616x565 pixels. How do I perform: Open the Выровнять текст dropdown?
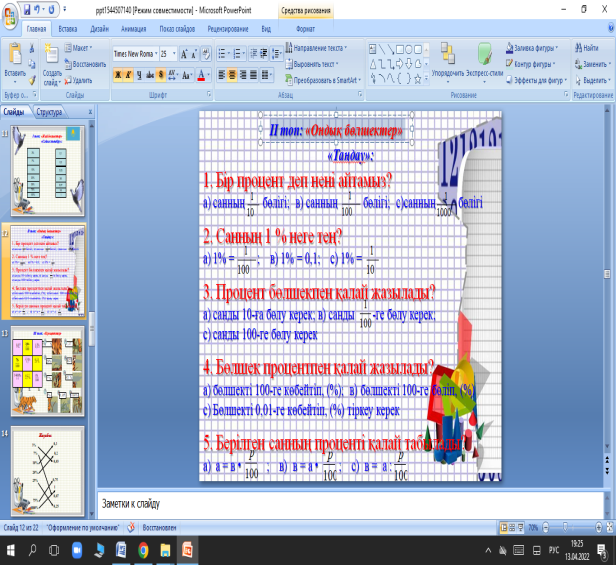coord(312,64)
